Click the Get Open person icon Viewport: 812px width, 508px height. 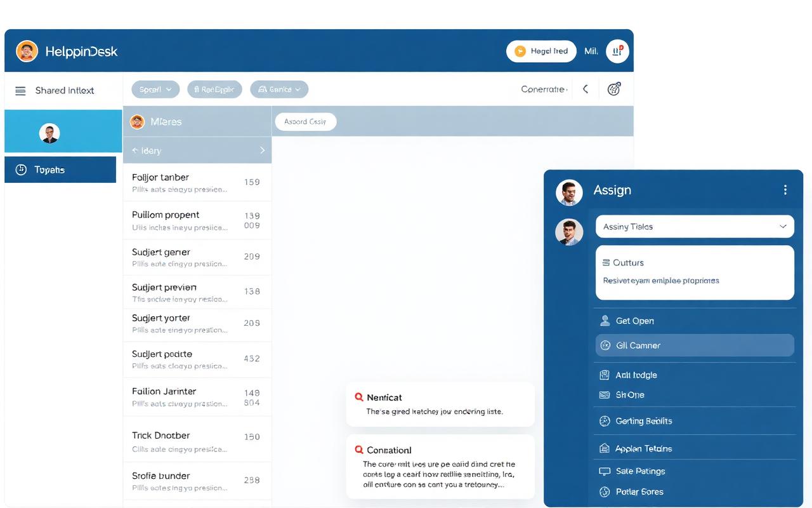click(606, 321)
